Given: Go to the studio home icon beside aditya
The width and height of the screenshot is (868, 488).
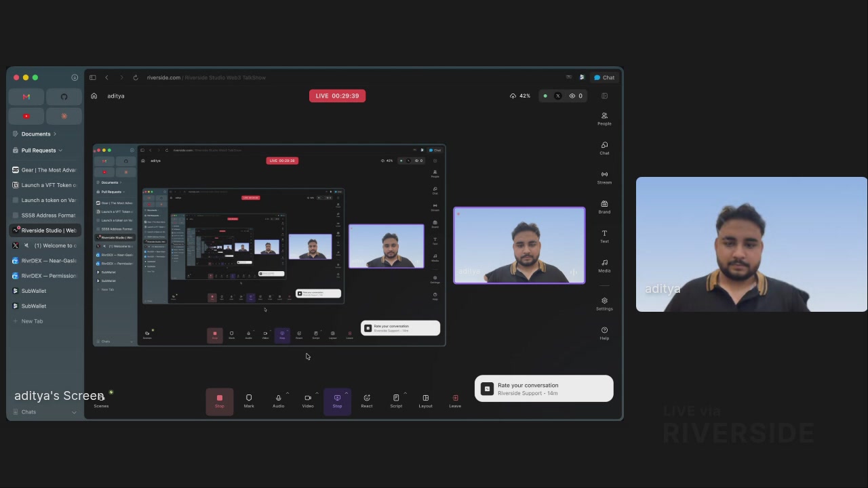Looking at the screenshot, I should (94, 96).
